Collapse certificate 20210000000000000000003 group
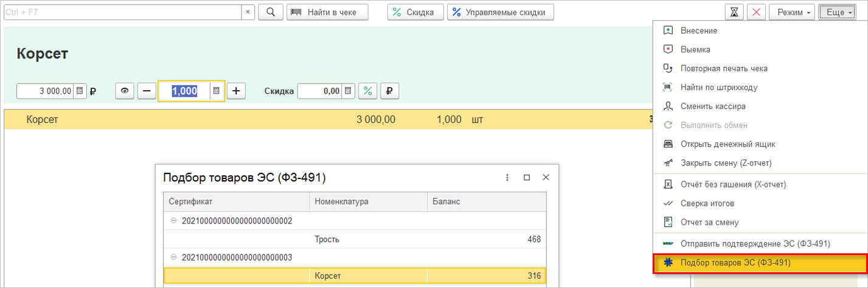 click(174, 258)
